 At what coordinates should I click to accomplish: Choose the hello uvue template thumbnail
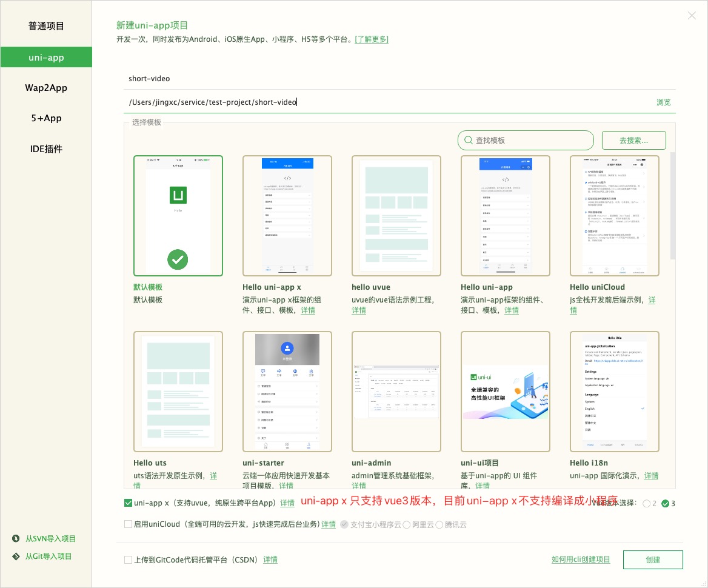point(396,216)
